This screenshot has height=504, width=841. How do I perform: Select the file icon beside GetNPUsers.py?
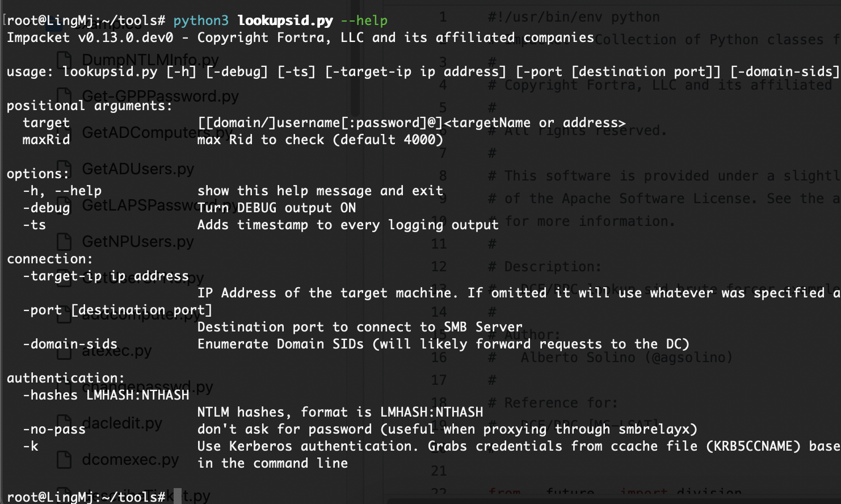[x=64, y=241]
